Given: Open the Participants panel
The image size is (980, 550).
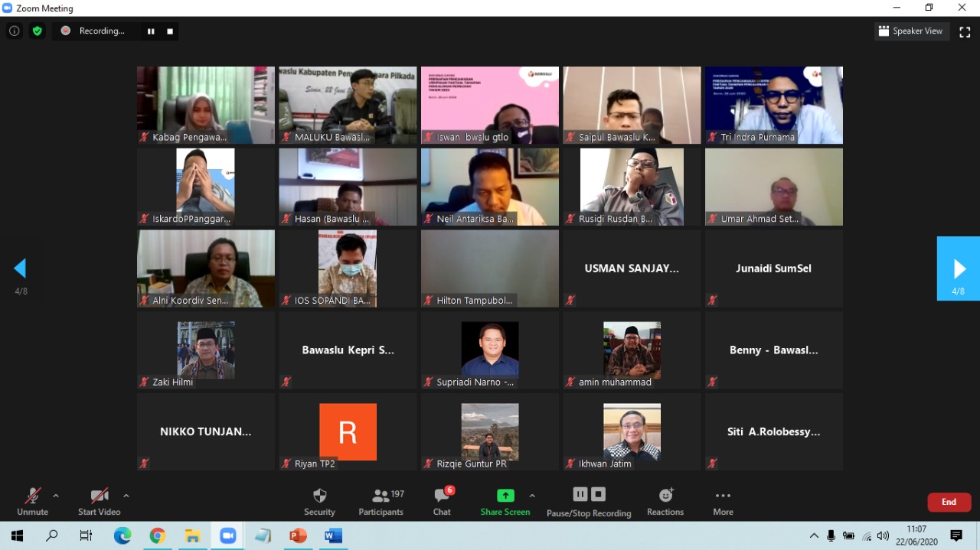Looking at the screenshot, I should 381,501.
